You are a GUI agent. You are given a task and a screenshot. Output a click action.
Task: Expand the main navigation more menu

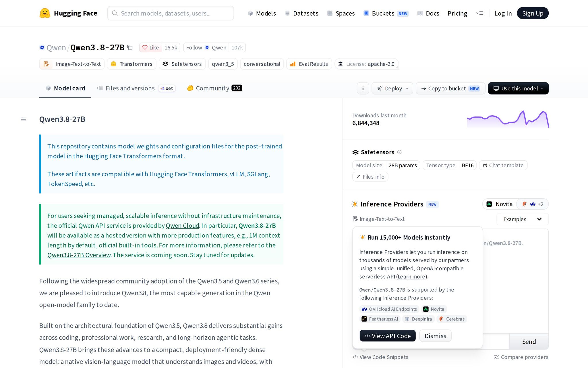[x=479, y=13]
